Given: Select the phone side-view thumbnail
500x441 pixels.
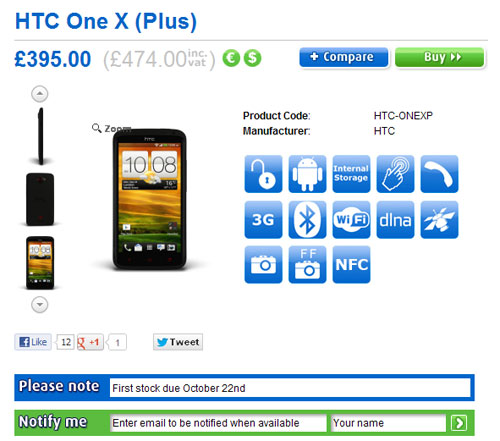Looking at the screenshot, I should point(41,136).
